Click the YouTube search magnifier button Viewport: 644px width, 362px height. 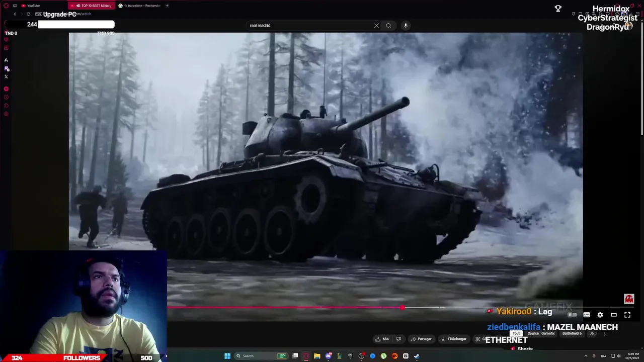coord(388,26)
